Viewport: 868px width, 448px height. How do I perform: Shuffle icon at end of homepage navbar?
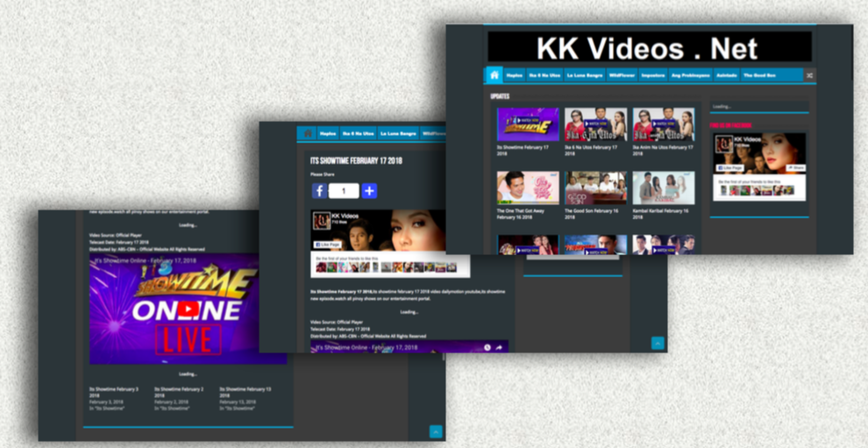click(x=808, y=75)
